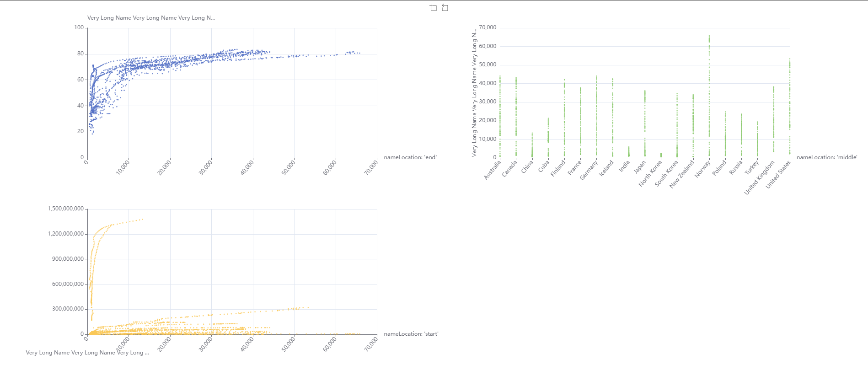Click the 40 label on blue chart y-axis

(80, 106)
